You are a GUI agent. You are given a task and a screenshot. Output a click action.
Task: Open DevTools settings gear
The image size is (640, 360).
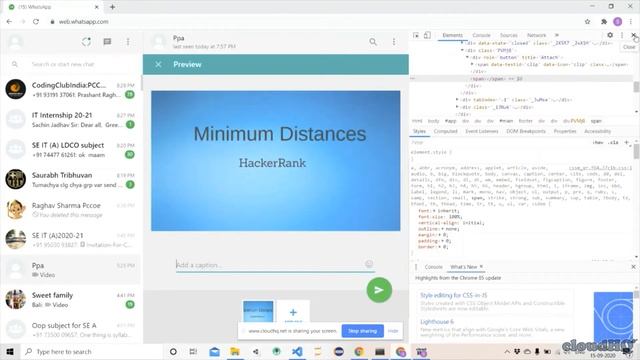click(x=610, y=35)
